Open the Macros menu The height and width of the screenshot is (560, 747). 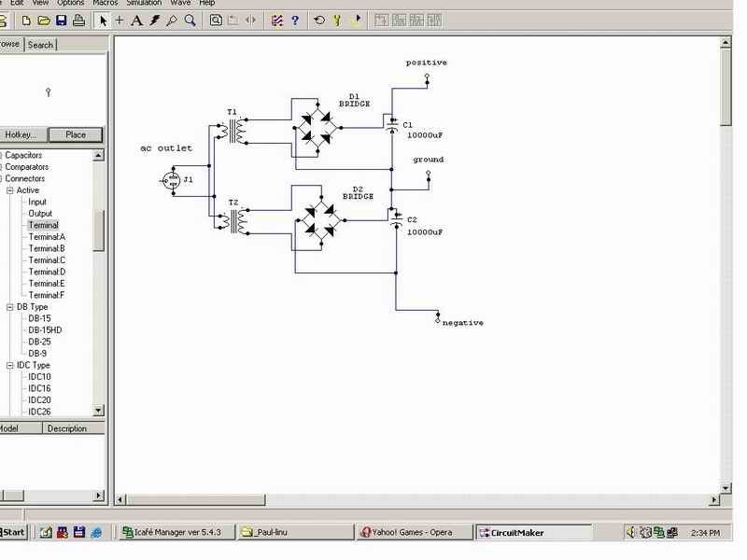[106, 3]
